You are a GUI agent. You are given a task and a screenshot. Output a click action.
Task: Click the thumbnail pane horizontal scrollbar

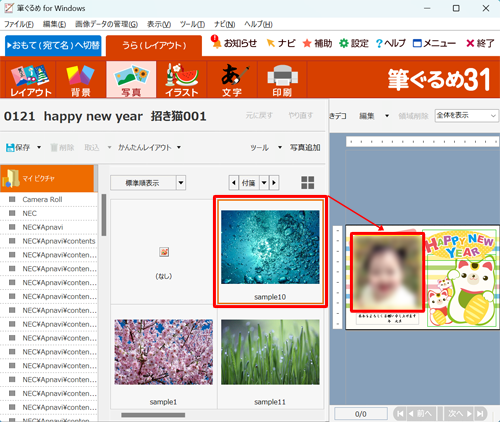[153, 415]
